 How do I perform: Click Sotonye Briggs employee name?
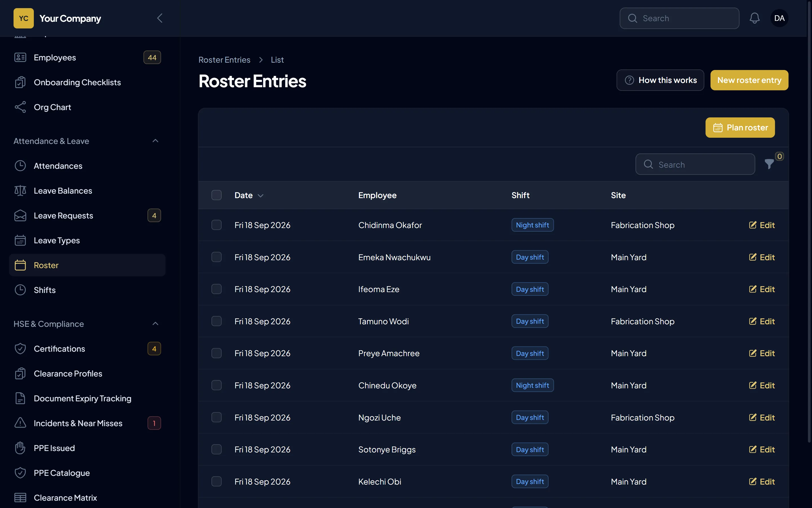coord(387,450)
